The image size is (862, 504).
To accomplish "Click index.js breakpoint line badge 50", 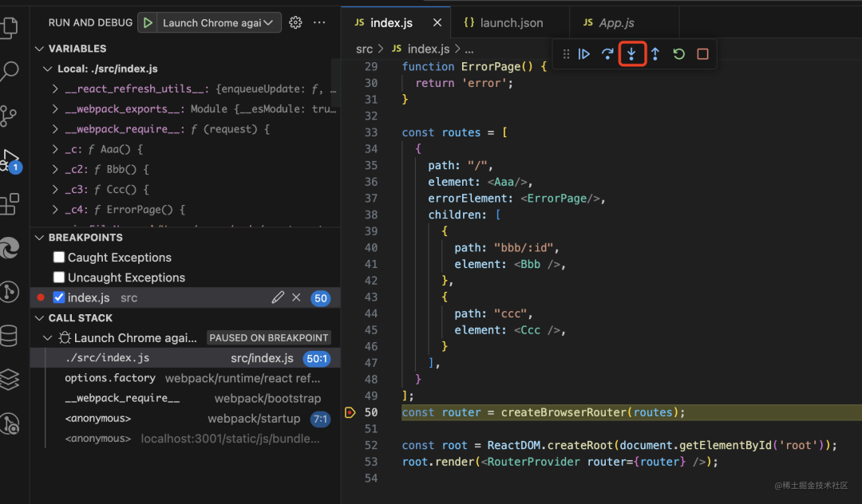I will click(x=321, y=298).
